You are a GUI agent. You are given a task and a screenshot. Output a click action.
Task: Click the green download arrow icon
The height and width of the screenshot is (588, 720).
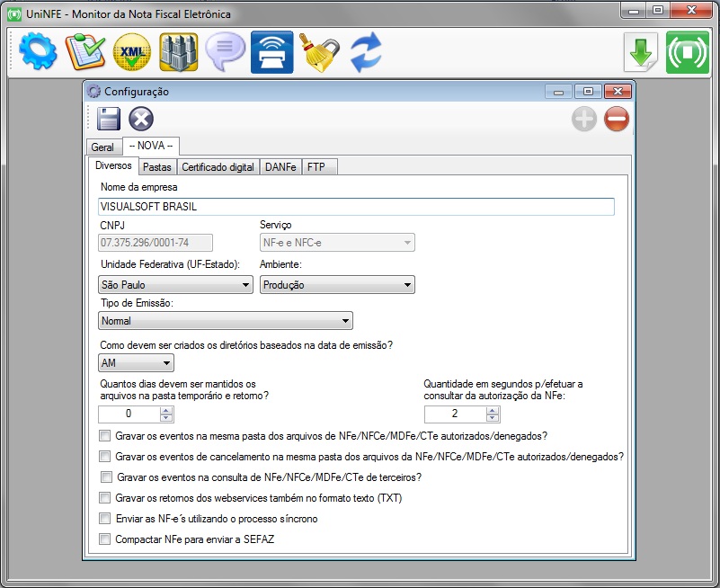click(641, 52)
